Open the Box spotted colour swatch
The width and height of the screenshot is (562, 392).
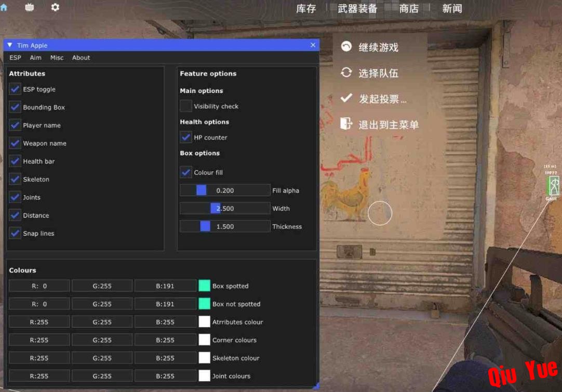[x=204, y=286]
